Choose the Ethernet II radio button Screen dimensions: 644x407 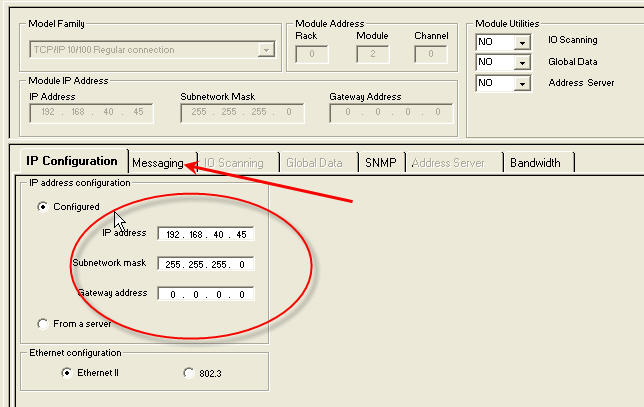coord(66,373)
